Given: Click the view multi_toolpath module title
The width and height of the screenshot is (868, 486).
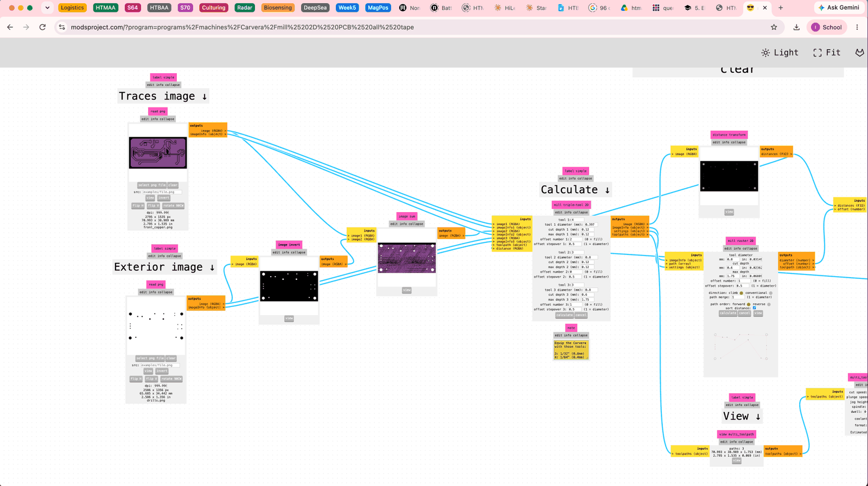Looking at the screenshot, I should coord(736,434).
